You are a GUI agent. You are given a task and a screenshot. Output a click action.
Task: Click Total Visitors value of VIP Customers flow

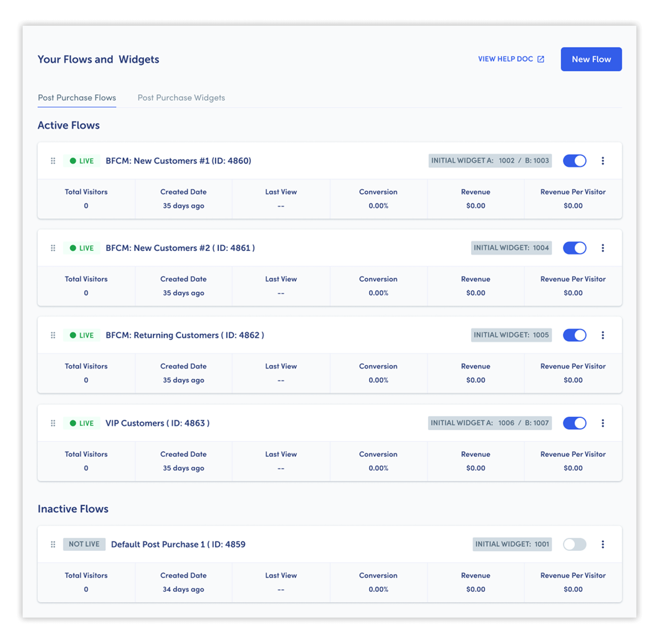click(x=86, y=468)
